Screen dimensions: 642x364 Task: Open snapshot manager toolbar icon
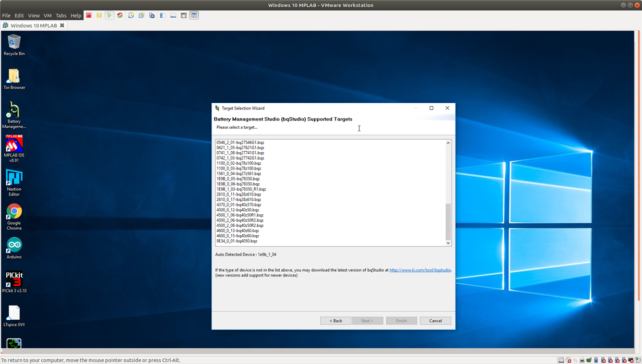pos(152,15)
